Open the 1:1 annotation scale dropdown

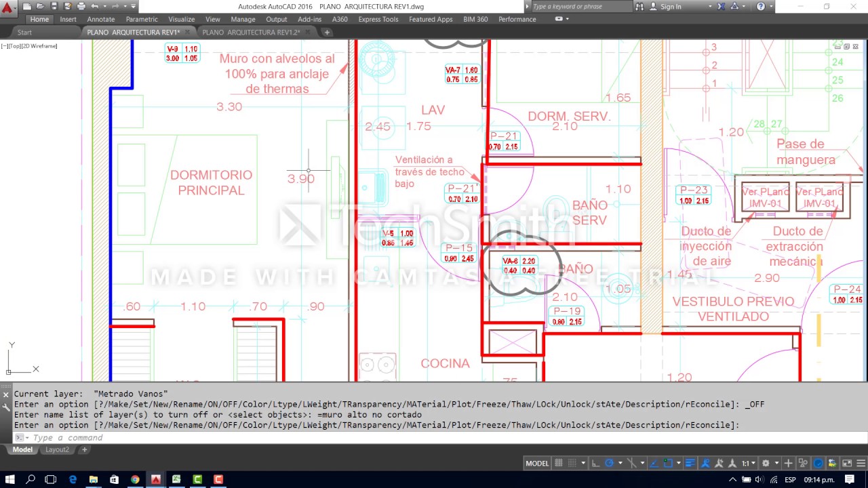[x=749, y=464]
